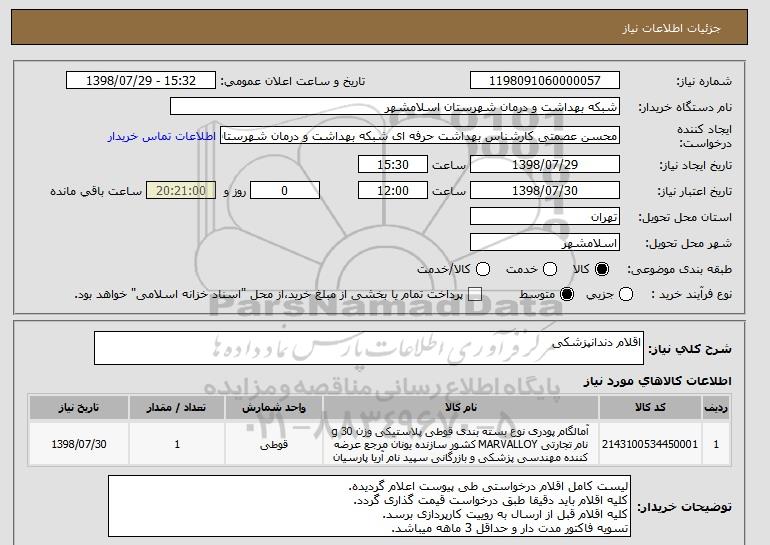The width and height of the screenshot is (770, 545).
Task: Click the buyer notes text box
Action: (369, 506)
